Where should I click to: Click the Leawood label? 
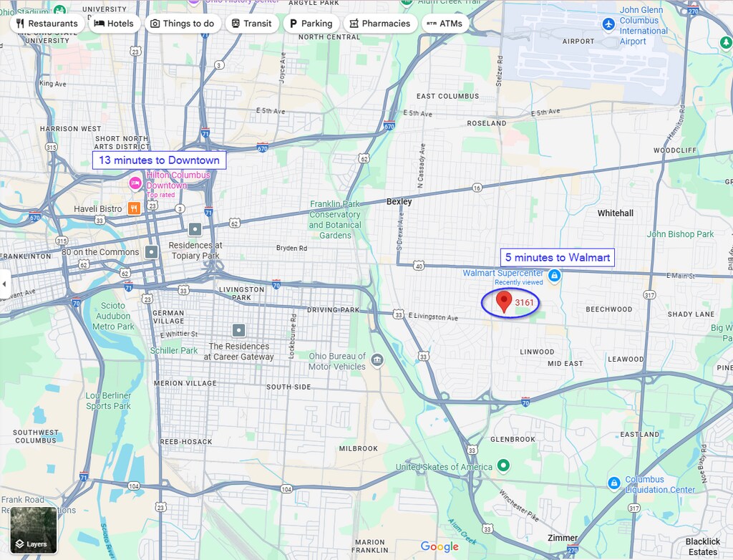(x=626, y=359)
